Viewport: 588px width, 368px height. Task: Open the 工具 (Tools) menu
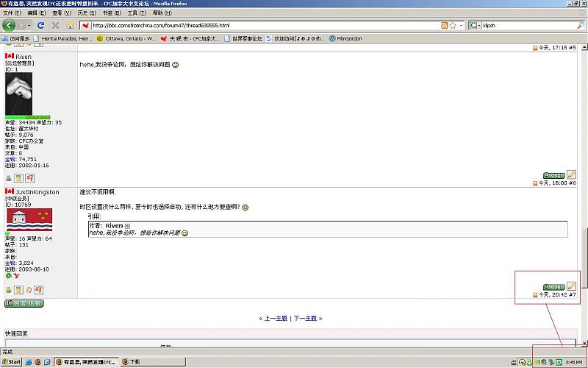click(135, 13)
